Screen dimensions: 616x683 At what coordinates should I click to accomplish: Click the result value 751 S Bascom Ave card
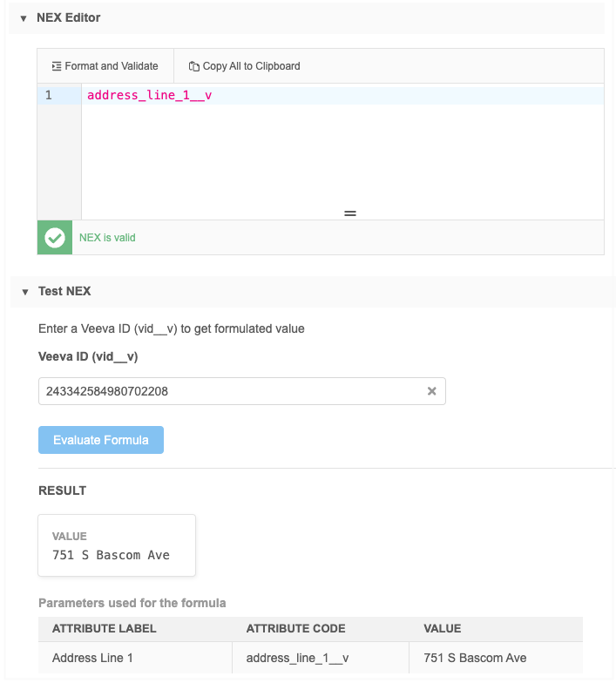click(117, 545)
